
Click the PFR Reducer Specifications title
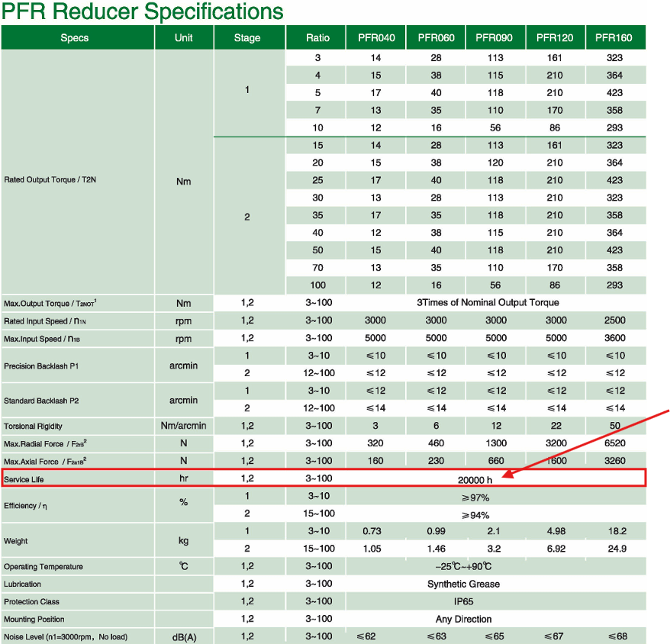tap(142, 12)
